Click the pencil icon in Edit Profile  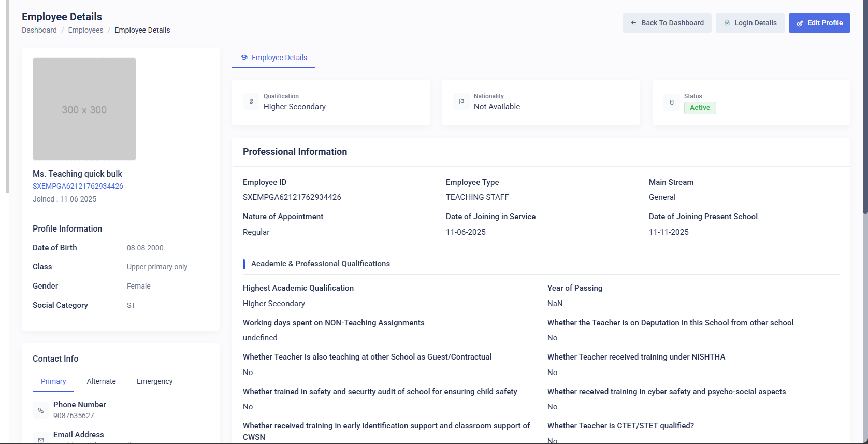pos(800,23)
